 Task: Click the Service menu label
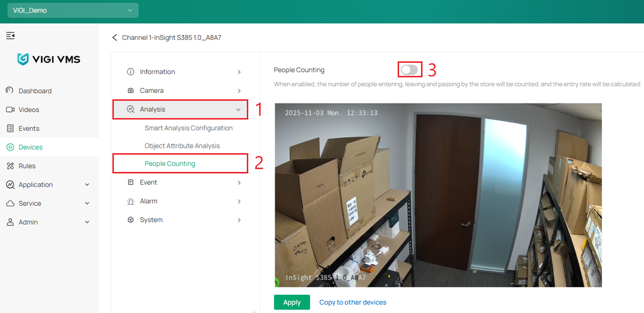[30, 203]
